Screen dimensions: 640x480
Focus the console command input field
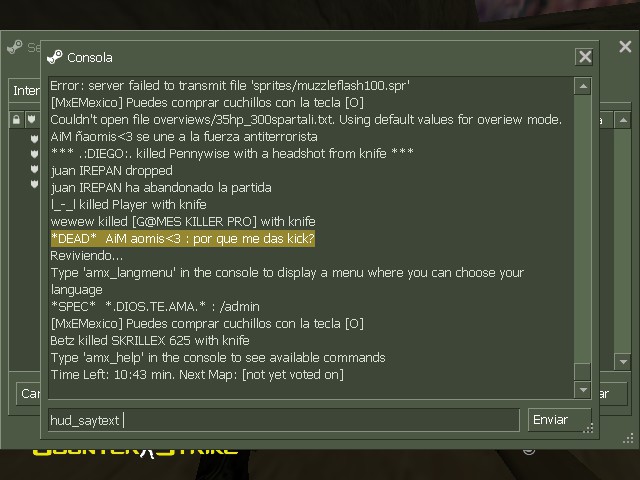coord(284,420)
